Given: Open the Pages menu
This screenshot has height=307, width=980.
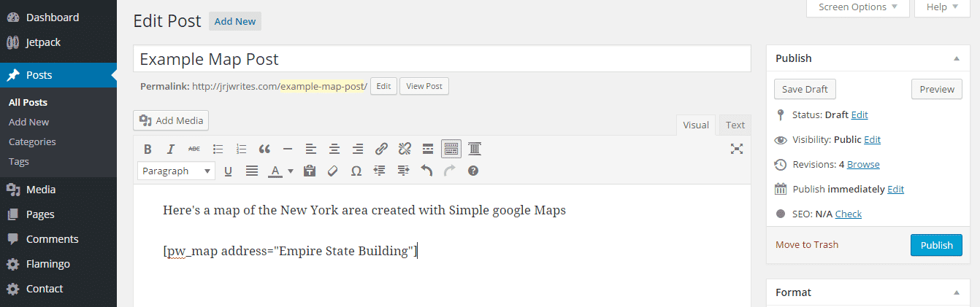Looking at the screenshot, I should click(x=58, y=214).
